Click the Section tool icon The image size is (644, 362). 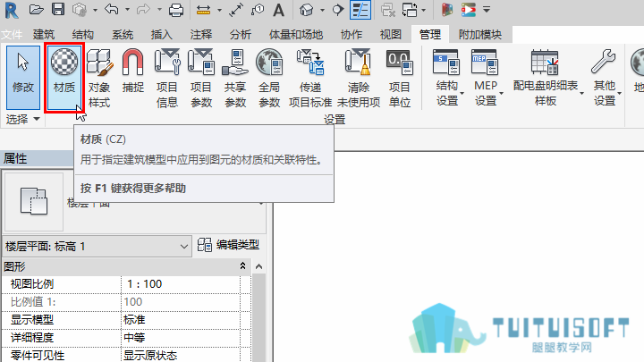click(x=337, y=10)
